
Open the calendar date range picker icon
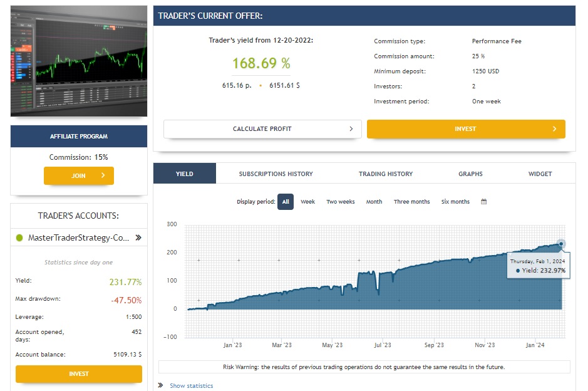[483, 202]
